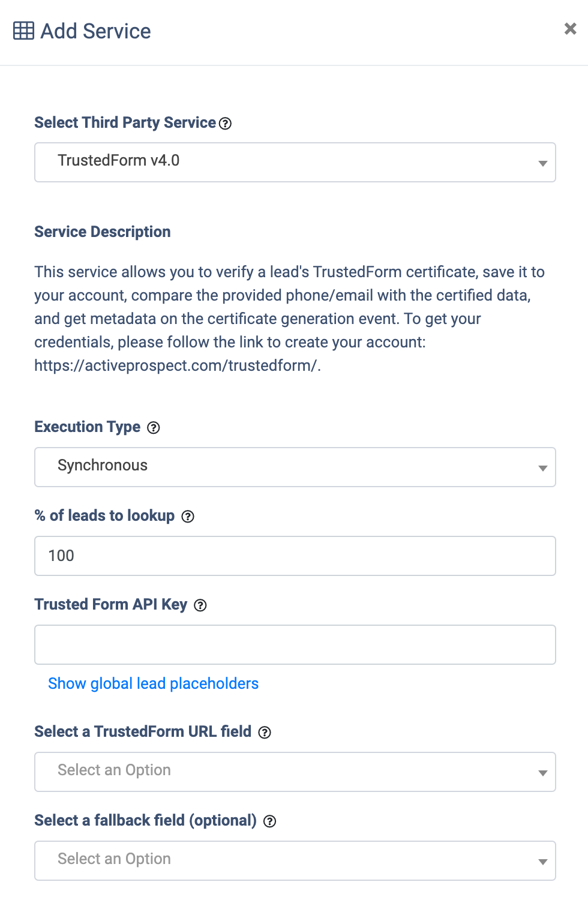Click the Service Description paragraph text
This screenshot has width=588, height=900.
coord(288,319)
